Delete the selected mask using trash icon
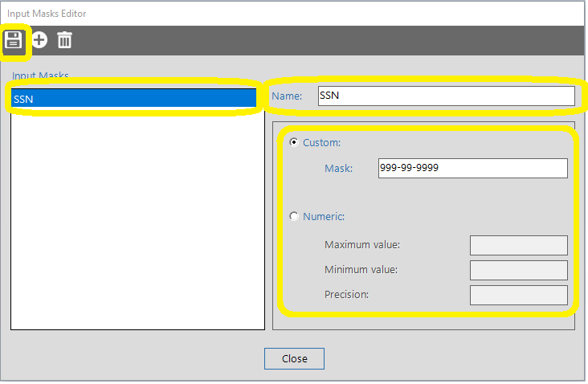This screenshot has height=384, width=588. (64, 40)
